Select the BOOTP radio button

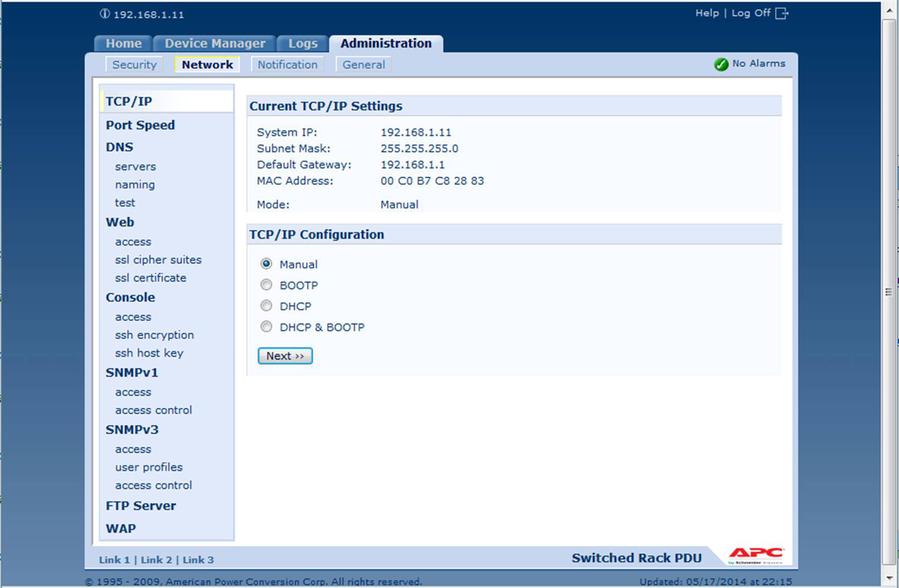(266, 285)
